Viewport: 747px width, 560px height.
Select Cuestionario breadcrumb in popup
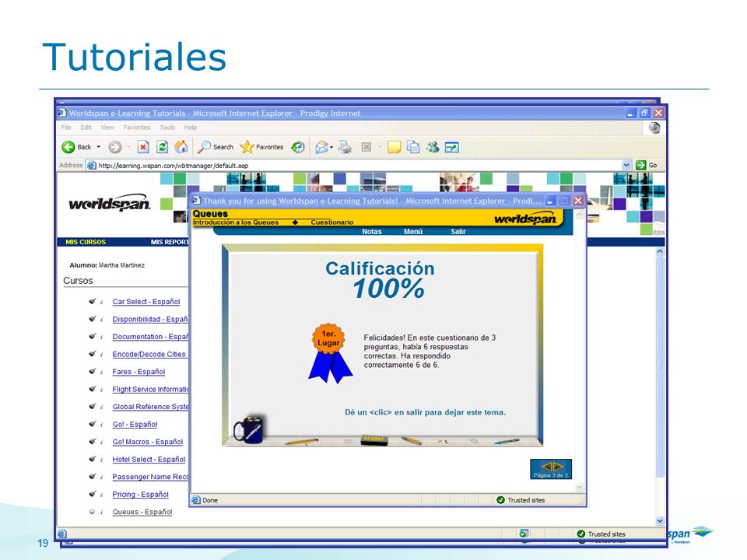pyautogui.click(x=332, y=222)
